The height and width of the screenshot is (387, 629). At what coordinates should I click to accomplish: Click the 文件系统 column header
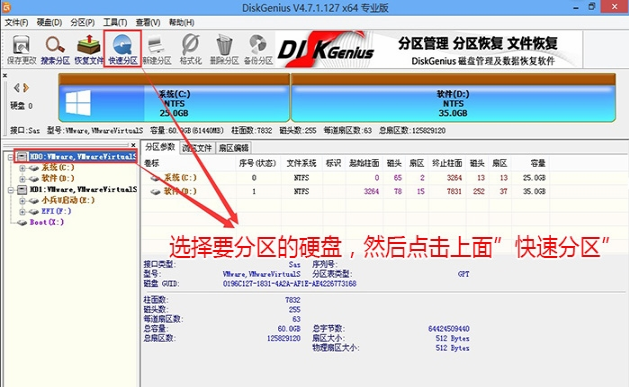tap(301, 163)
